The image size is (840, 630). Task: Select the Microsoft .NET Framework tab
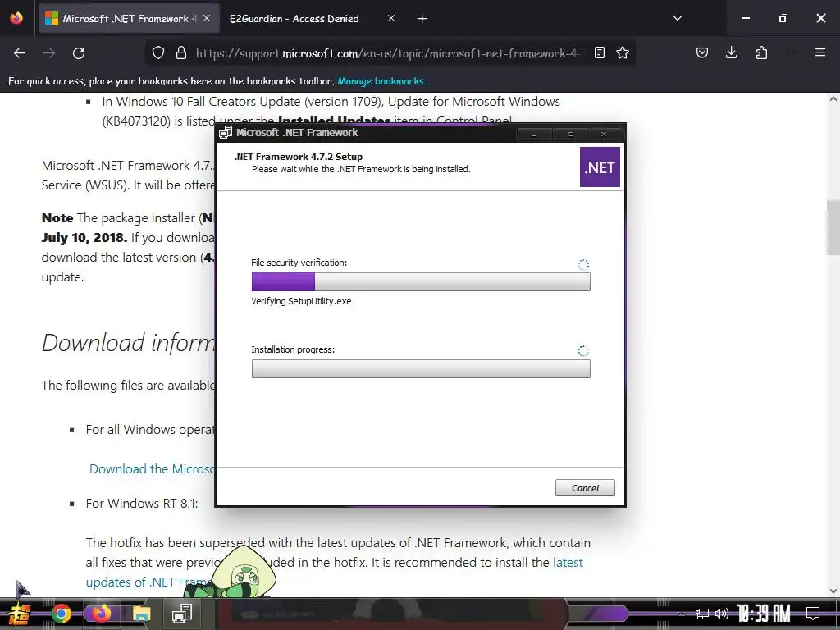click(129, 19)
